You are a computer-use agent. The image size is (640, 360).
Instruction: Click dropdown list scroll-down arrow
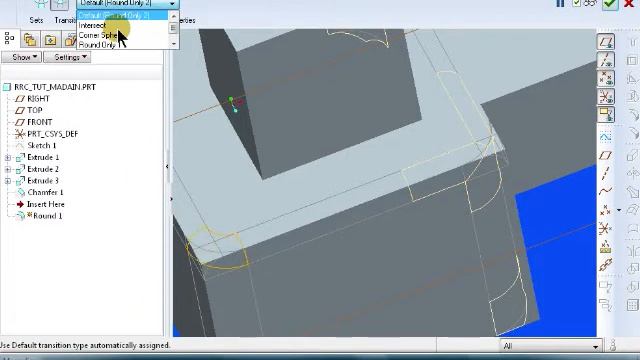[173, 44]
